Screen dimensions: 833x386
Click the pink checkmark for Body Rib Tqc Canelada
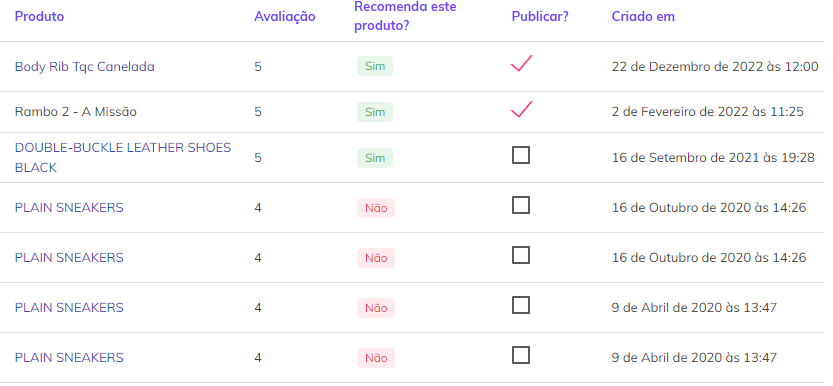click(521, 64)
